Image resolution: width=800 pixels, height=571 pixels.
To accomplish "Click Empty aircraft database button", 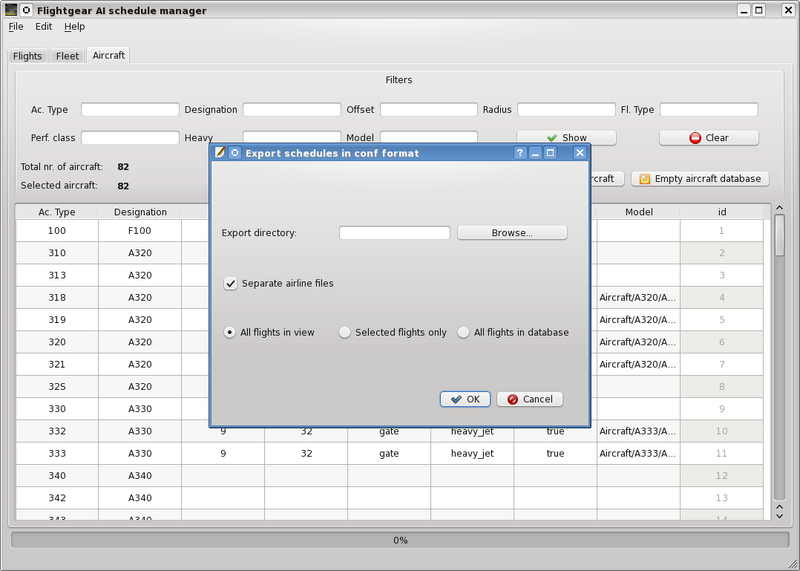I will coord(700,179).
